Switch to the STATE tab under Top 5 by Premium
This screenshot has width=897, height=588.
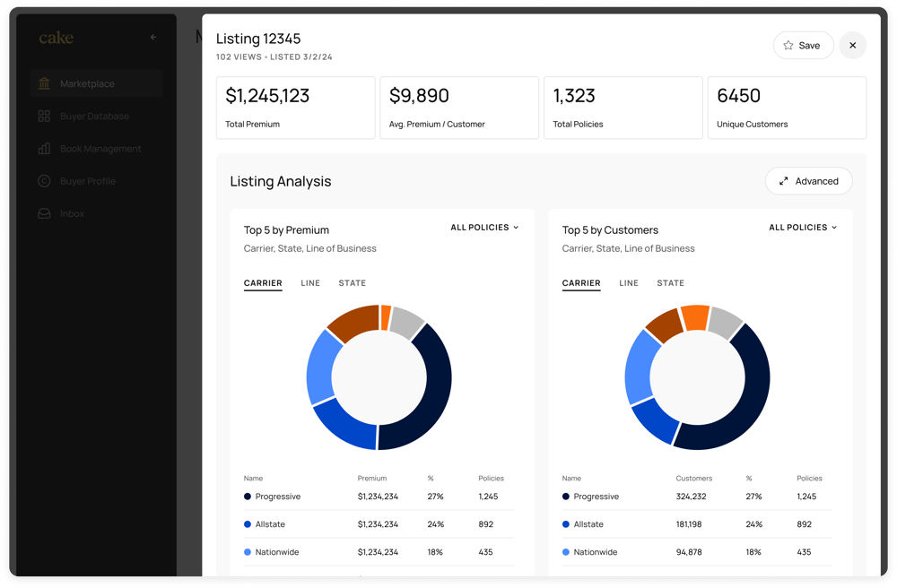point(353,282)
